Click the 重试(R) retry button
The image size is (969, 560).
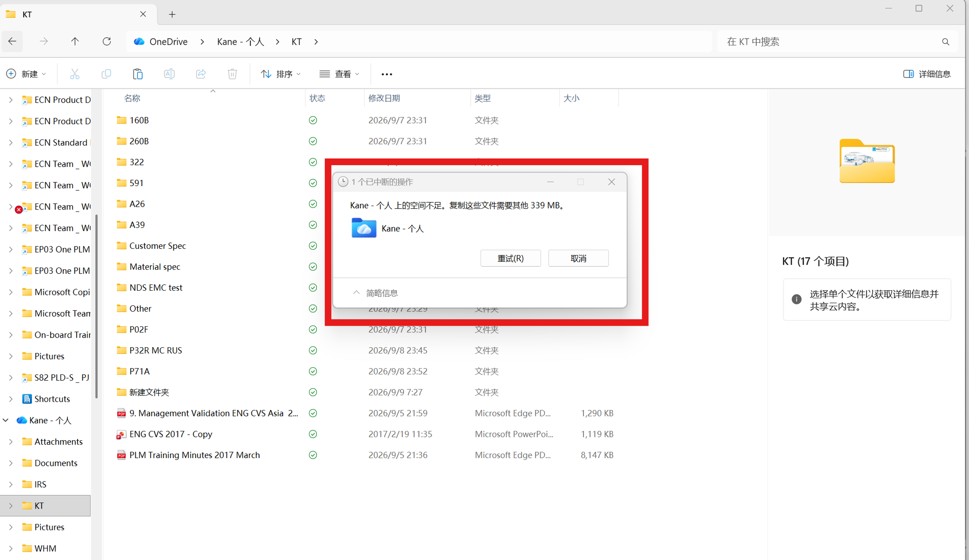click(x=510, y=258)
